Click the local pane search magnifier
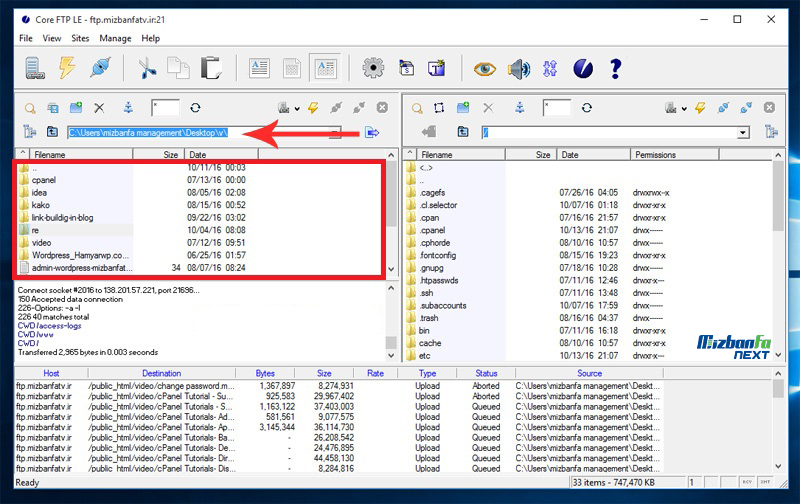Screen dimensions: 800x504 [x=30, y=108]
